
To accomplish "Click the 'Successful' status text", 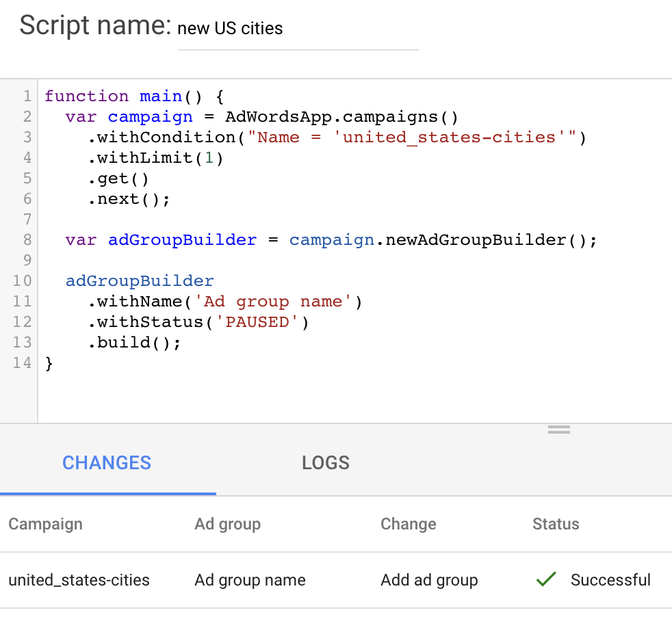I will 610,580.
